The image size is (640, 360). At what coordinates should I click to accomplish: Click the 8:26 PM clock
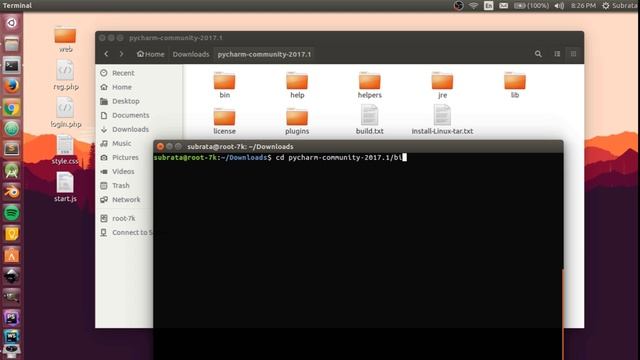click(583, 5)
